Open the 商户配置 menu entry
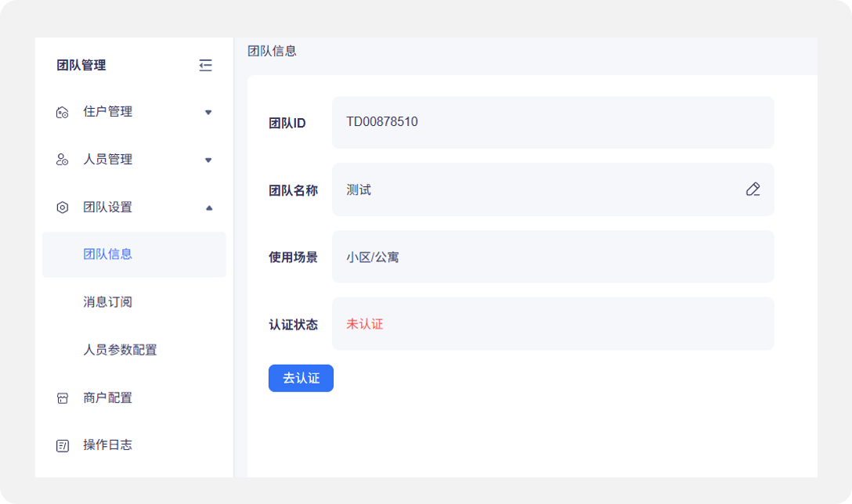Viewport: 852px width, 504px height. 108,398
